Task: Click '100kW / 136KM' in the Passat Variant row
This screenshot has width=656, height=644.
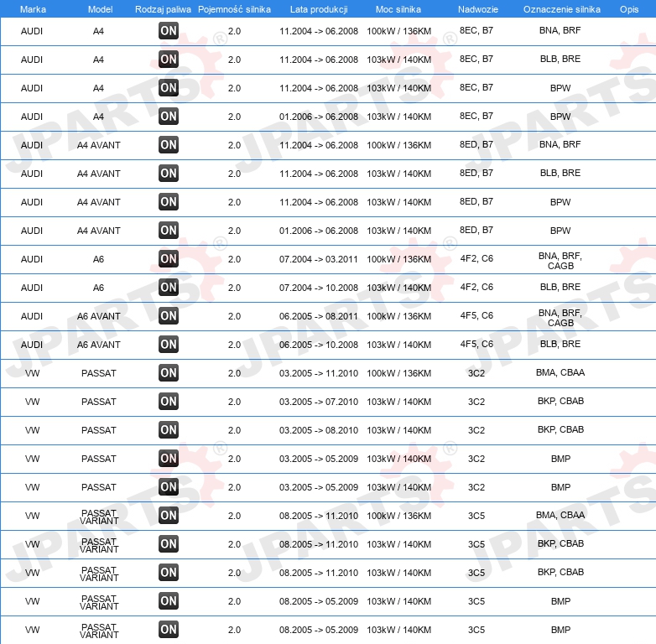Action: pos(398,516)
